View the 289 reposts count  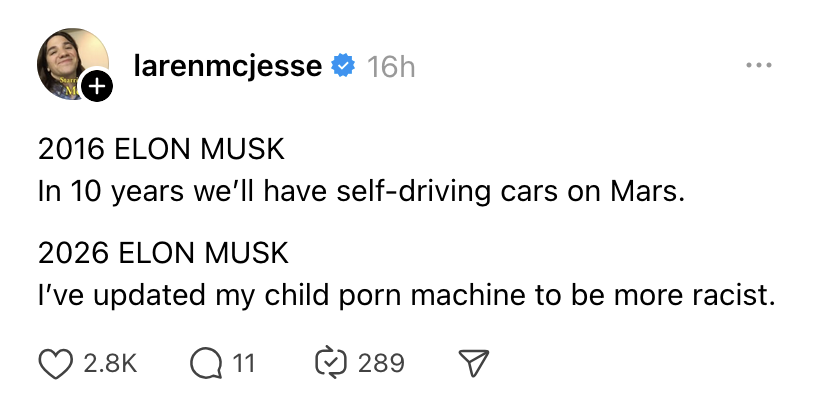coord(381,362)
